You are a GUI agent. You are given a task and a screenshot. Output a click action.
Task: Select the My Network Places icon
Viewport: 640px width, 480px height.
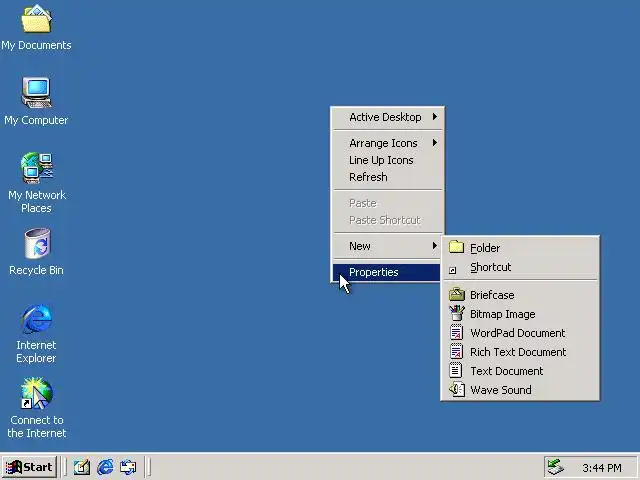pos(36,168)
